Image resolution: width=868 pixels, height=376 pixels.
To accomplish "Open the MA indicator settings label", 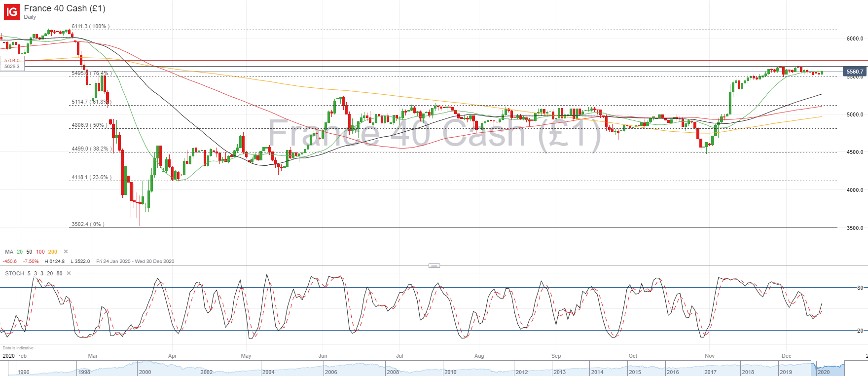I will point(9,252).
